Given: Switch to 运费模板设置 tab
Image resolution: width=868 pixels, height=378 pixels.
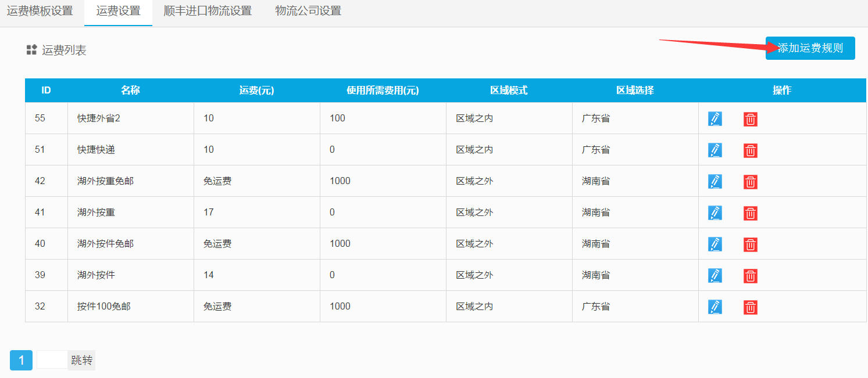Looking at the screenshot, I should [x=40, y=12].
